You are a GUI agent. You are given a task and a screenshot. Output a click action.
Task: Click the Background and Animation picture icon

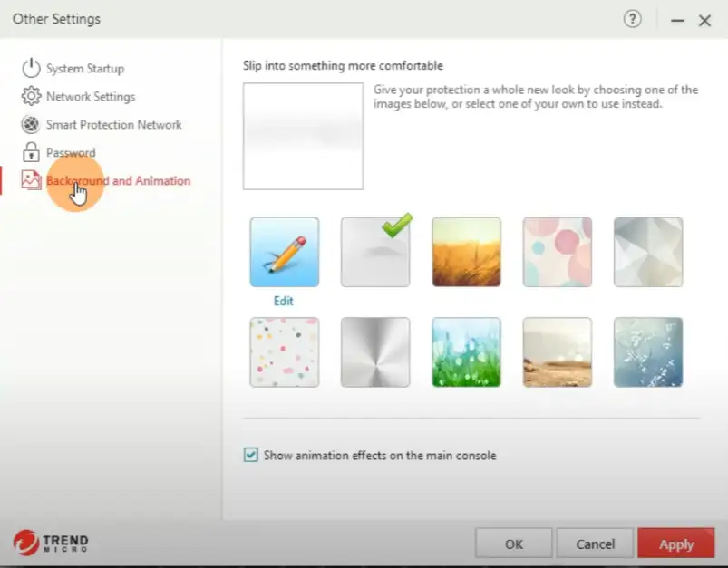point(32,181)
